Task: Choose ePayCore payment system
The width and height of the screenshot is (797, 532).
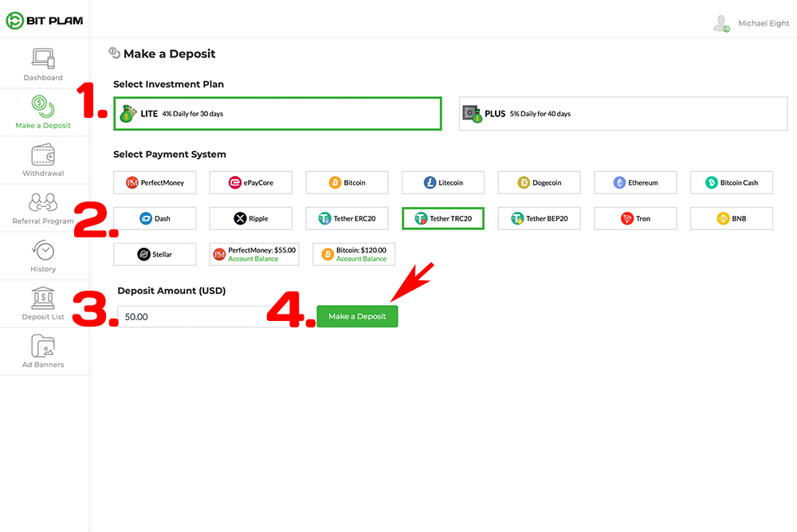Action: [250, 182]
